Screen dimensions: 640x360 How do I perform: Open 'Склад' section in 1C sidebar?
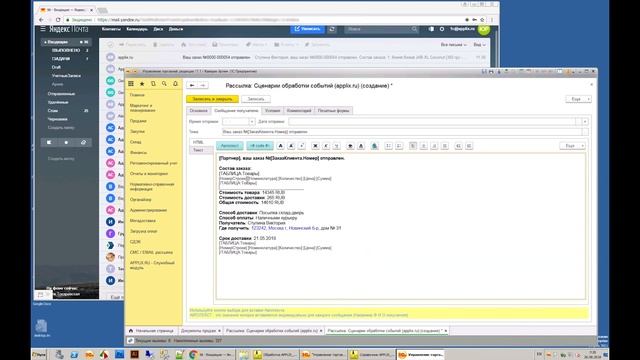[x=136, y=142]
